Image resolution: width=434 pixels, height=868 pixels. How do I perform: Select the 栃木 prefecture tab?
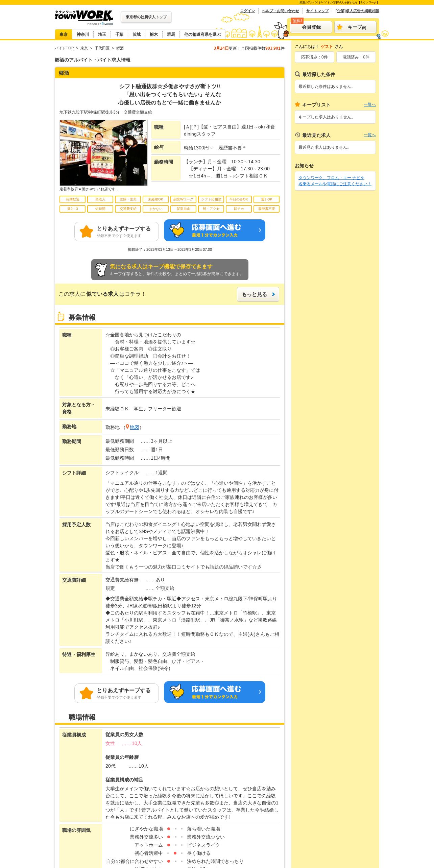pyautogui.click(x=154, y=34)
